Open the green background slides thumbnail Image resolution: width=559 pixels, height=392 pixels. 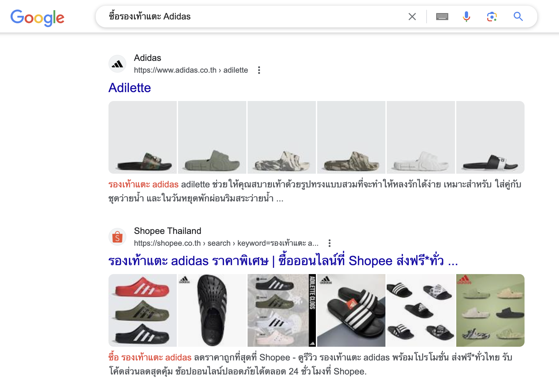click(x=490, y=310)
